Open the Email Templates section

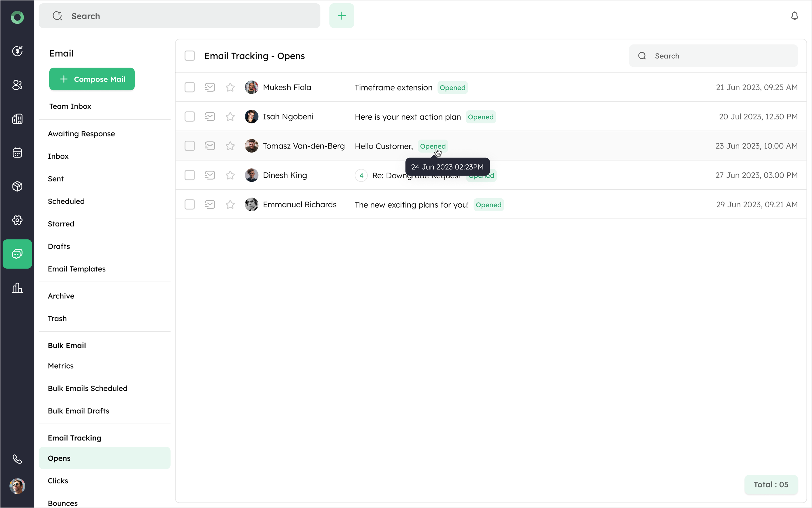pyautogui.click(x=76, y=269)
